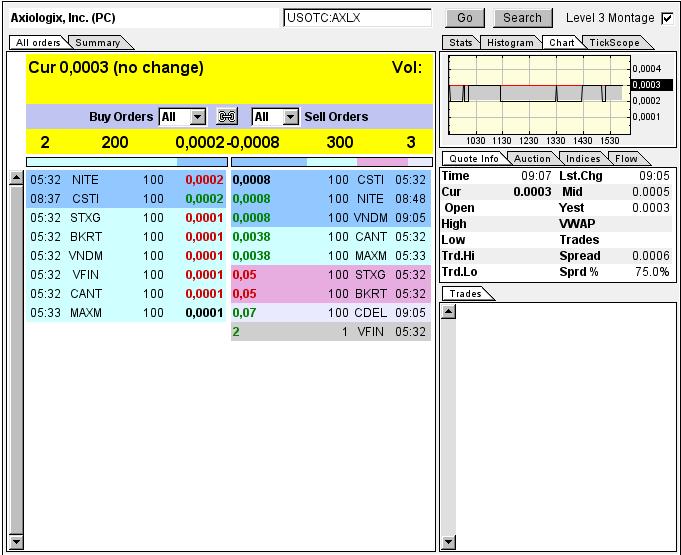Open the Flow tab
The width and height of the screenshot is (681, 555).
pyautogui.click(x=626, y=159)
